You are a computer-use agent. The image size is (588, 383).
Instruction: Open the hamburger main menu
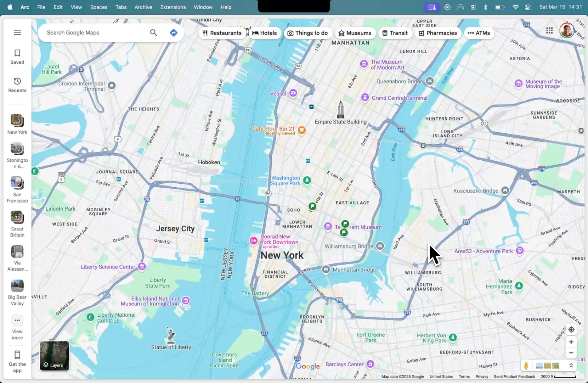point(17,33)
